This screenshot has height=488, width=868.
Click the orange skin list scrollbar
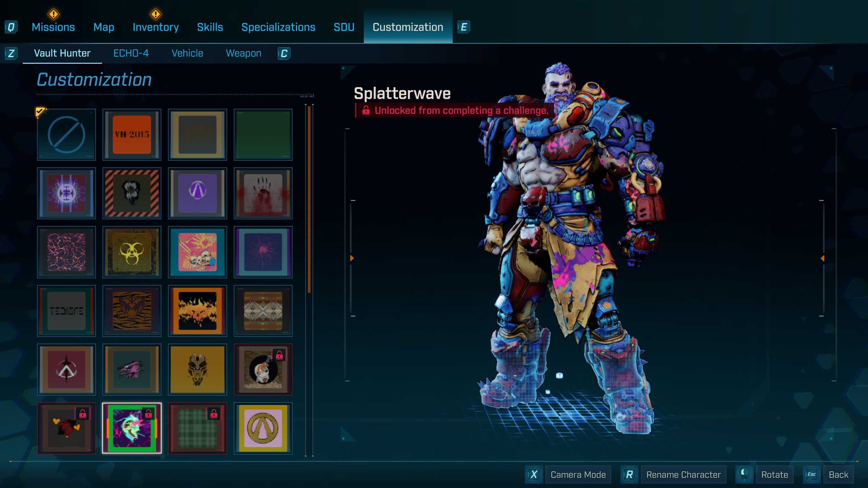(x=309, y=199)
